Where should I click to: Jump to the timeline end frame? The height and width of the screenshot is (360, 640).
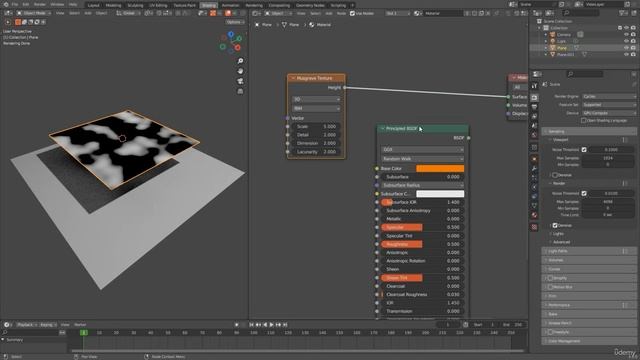click(285, 325)
